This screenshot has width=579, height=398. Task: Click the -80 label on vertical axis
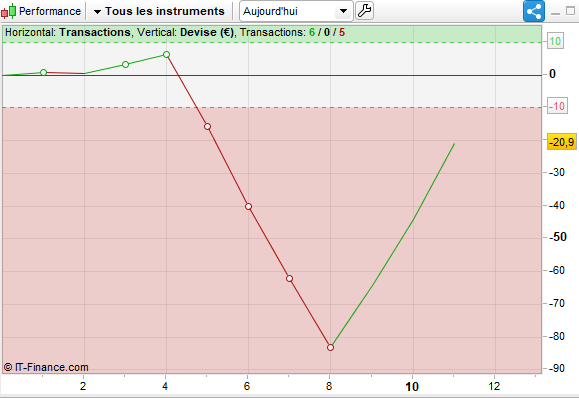pyautogui.click(x=557, y=336)
